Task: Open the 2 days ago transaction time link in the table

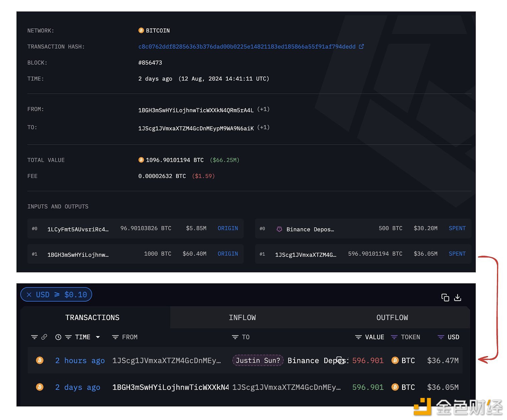Action: 78,387
